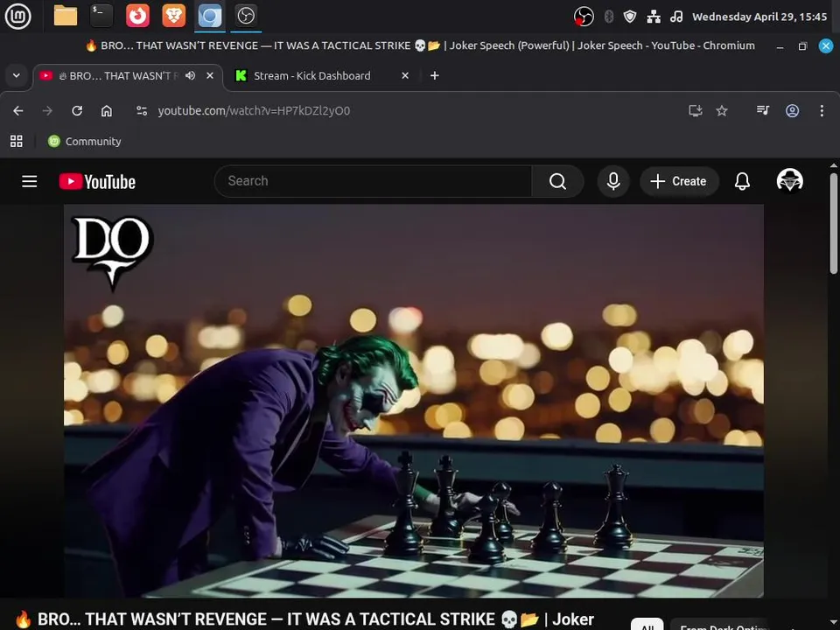
Task: Click the OBS recording tray icon
Action: pos(584,17)
